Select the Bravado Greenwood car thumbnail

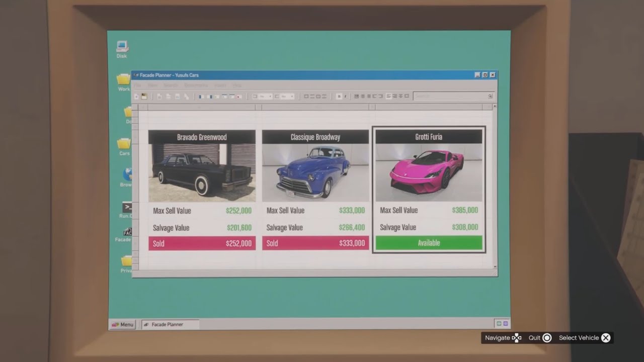[202, 172]
